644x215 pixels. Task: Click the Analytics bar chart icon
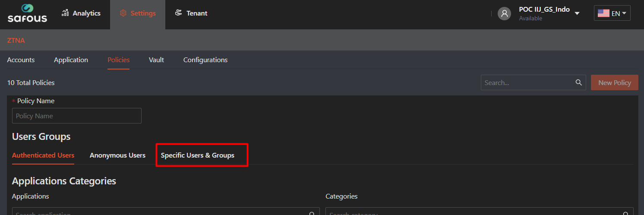click(x=66, y=13)
